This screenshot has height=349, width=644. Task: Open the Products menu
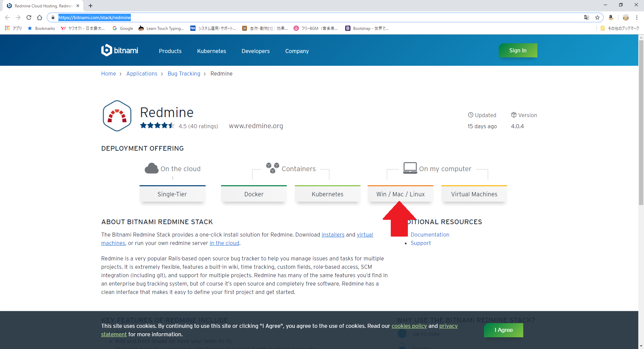point(170,51)
